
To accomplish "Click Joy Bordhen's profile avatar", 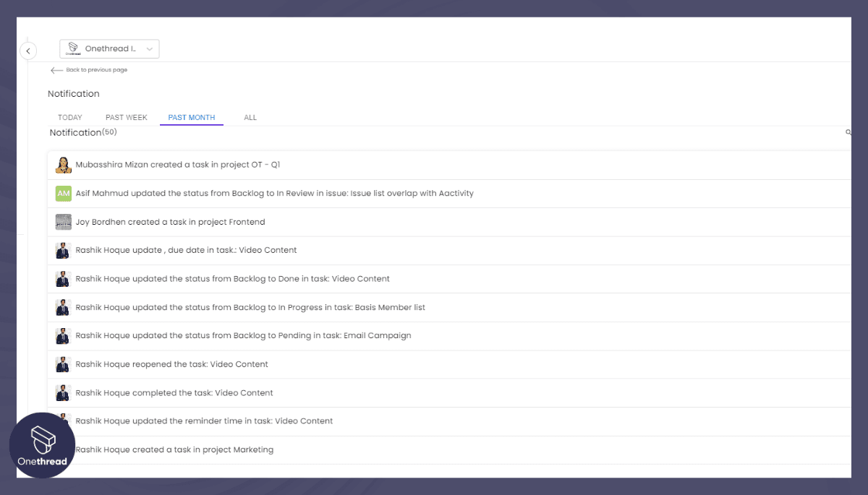I will [63, 222].
